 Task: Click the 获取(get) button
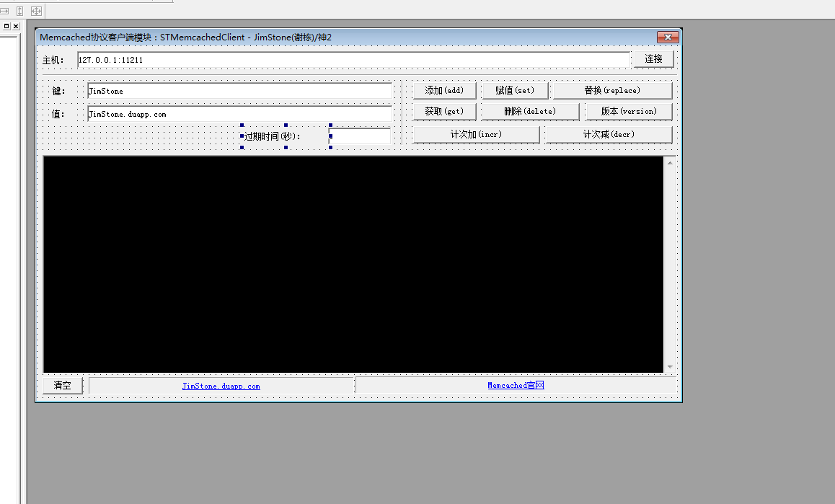coord(443,112)
